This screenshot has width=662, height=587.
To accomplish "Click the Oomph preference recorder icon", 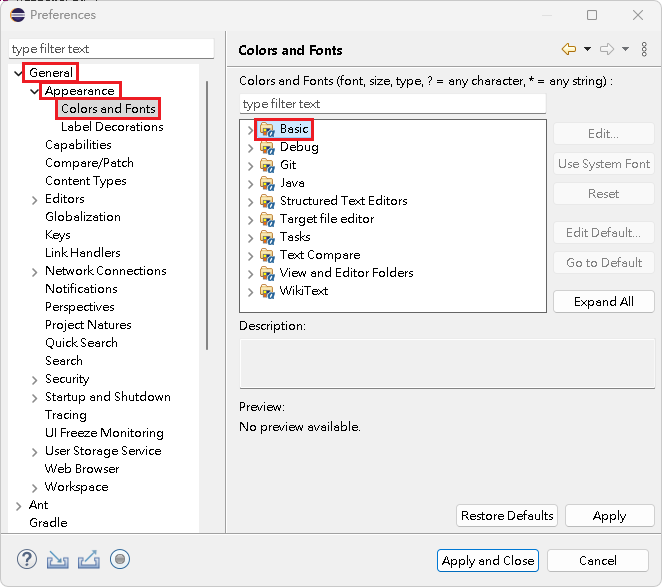I will (x=120, y=560).
